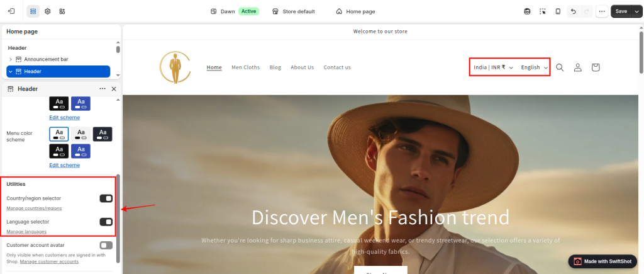Select the highlighted Header section row
This screenshot has width=644, height=274.
[x=58, y=72]
